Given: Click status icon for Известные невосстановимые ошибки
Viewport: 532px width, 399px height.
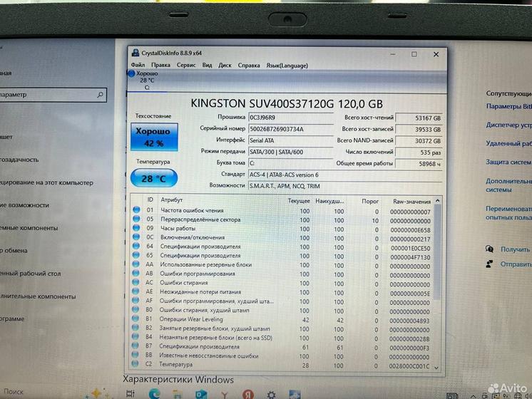Looking at the screenshot, I should (x=135, y=356).
